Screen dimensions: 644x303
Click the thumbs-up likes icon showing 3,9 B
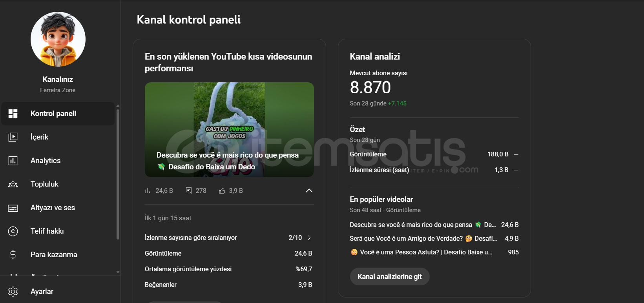222,191
